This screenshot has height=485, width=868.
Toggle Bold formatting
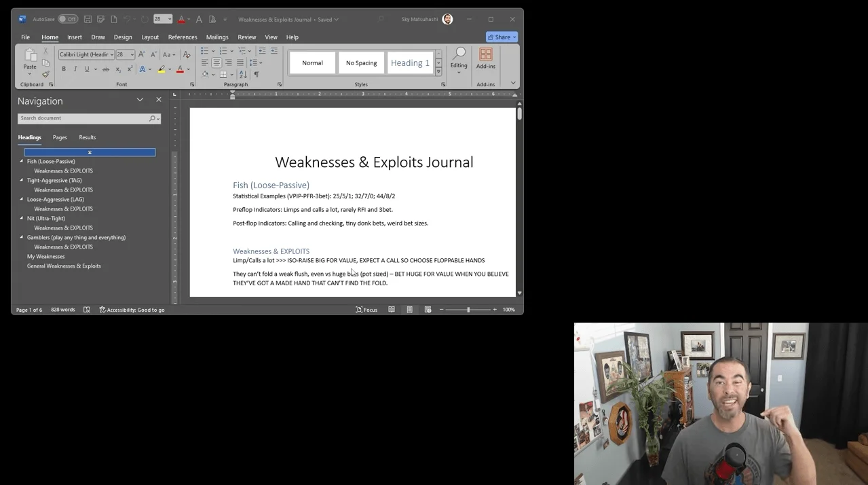[x=64, y=69]
